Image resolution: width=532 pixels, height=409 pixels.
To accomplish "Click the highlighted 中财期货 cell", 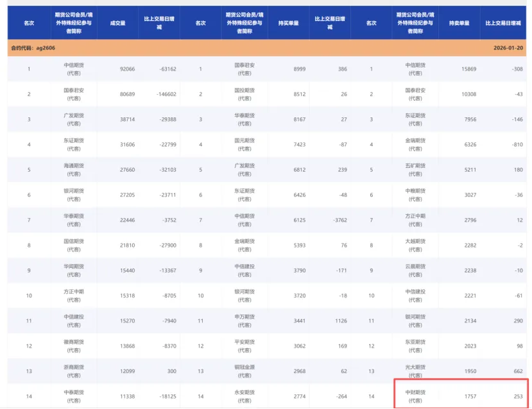I will click(416, 396).
